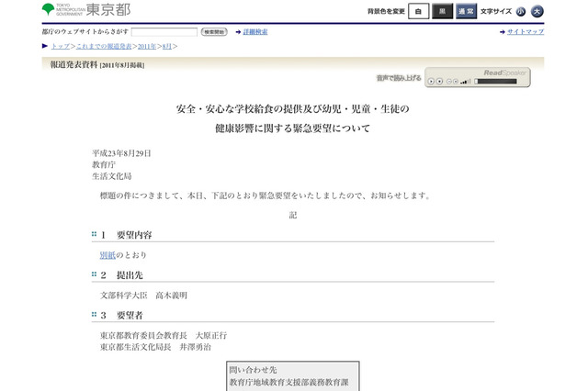Viewport: 588px width, 391px height.
Task: Click the 教育庁 text
Action: (104, 164)
